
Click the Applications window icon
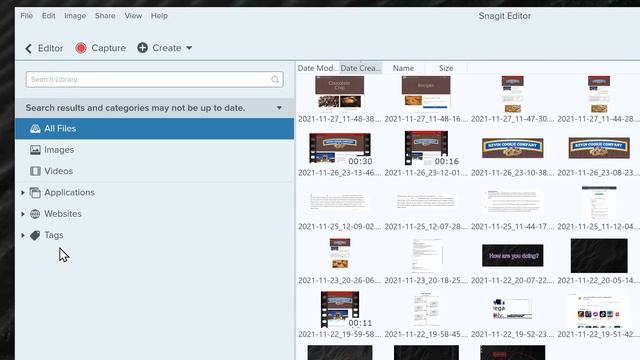tap(35, 192)
